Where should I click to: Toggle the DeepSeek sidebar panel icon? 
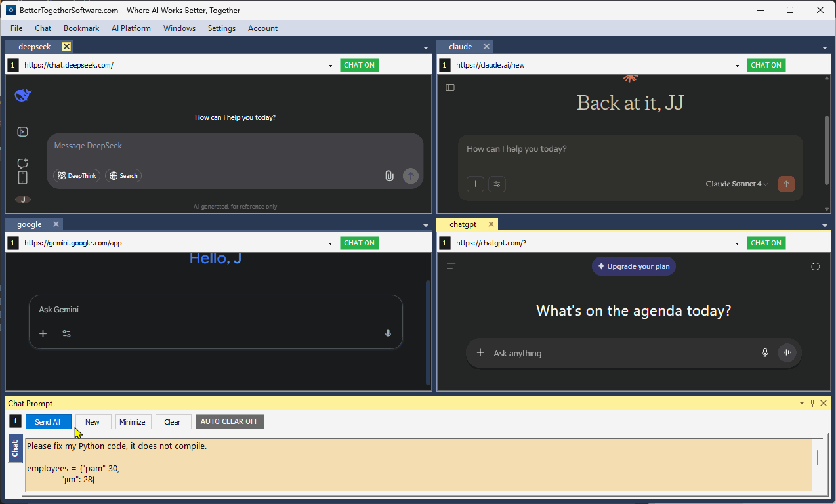click(x=22, y=132)
